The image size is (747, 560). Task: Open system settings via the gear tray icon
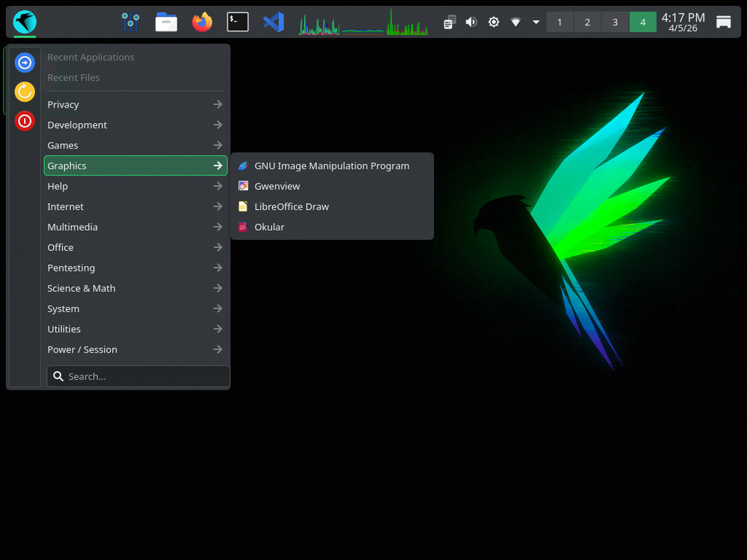click(493, 22)
